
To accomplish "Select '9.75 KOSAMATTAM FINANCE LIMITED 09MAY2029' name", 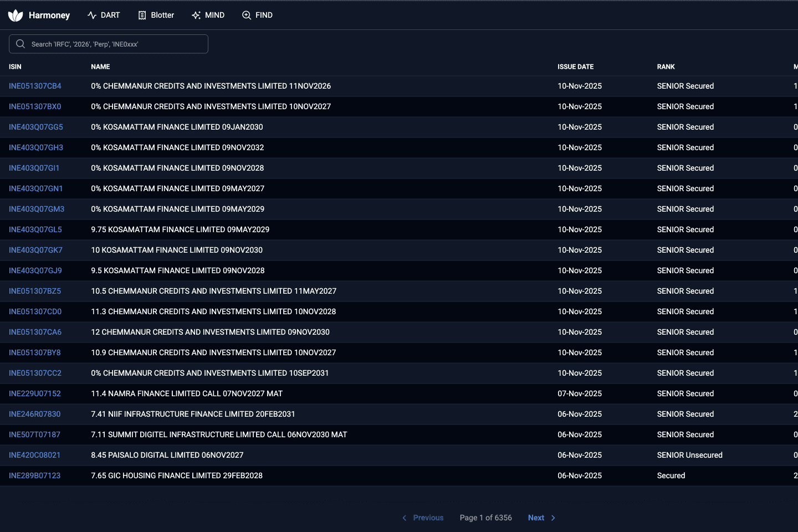I will 180,229.
